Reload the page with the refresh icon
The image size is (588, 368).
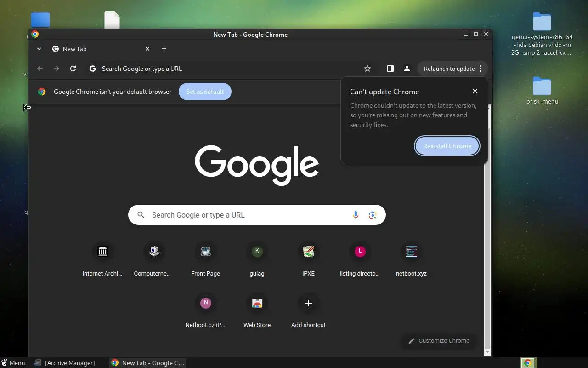pos(73,69)
